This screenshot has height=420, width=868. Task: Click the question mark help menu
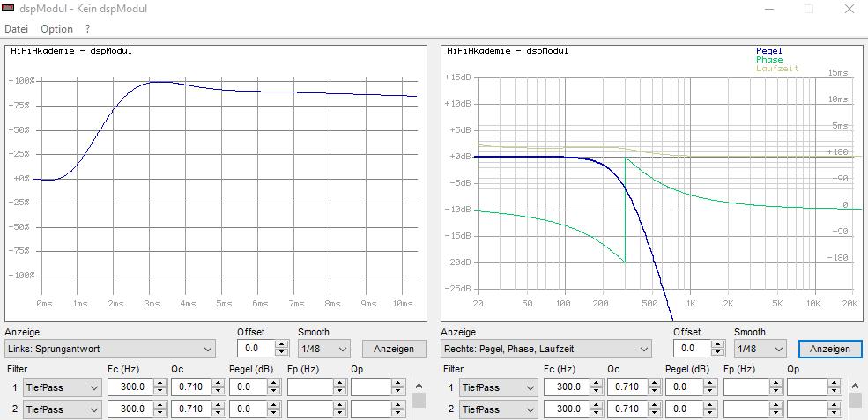[87, 29]
